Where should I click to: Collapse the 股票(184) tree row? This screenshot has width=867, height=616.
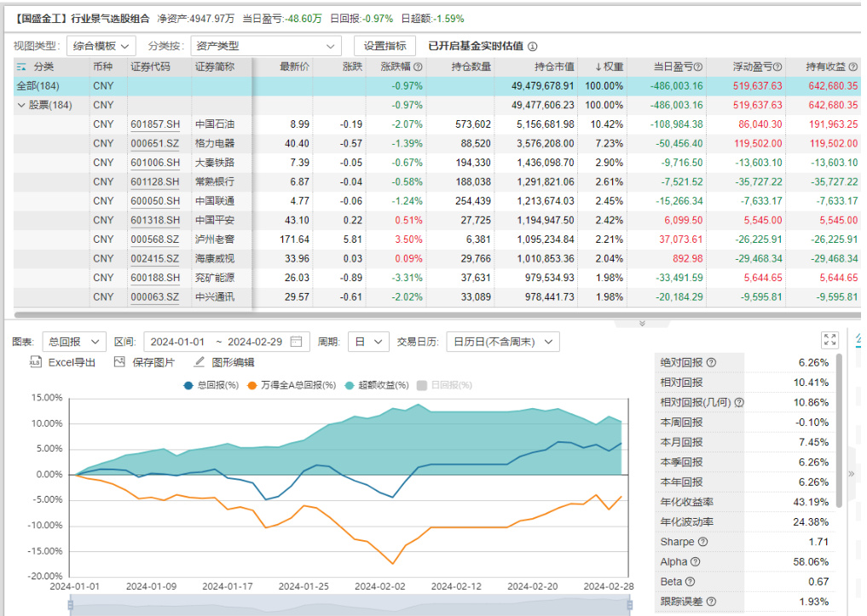(21, 105)
